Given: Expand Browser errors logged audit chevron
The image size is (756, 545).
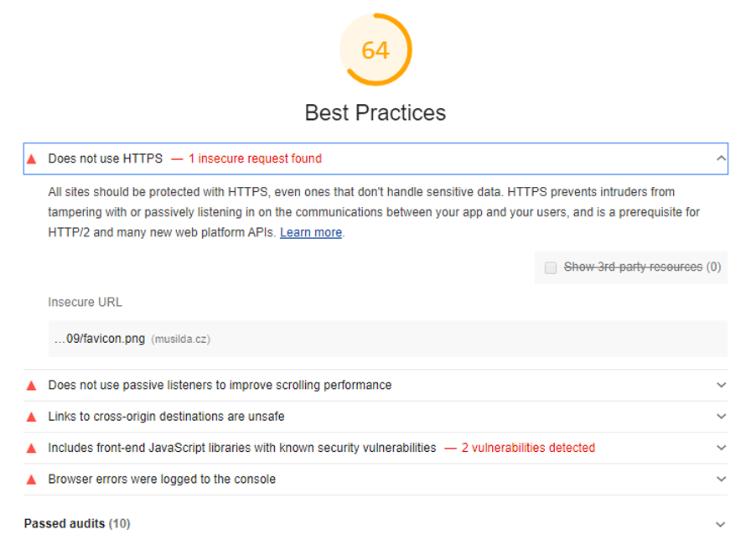Looking at the screenshot, I should 721,479.
